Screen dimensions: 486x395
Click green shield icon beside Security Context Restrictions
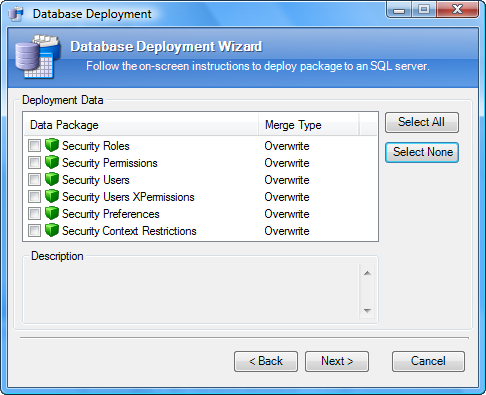pyautogui.click(x=52, y=230)
